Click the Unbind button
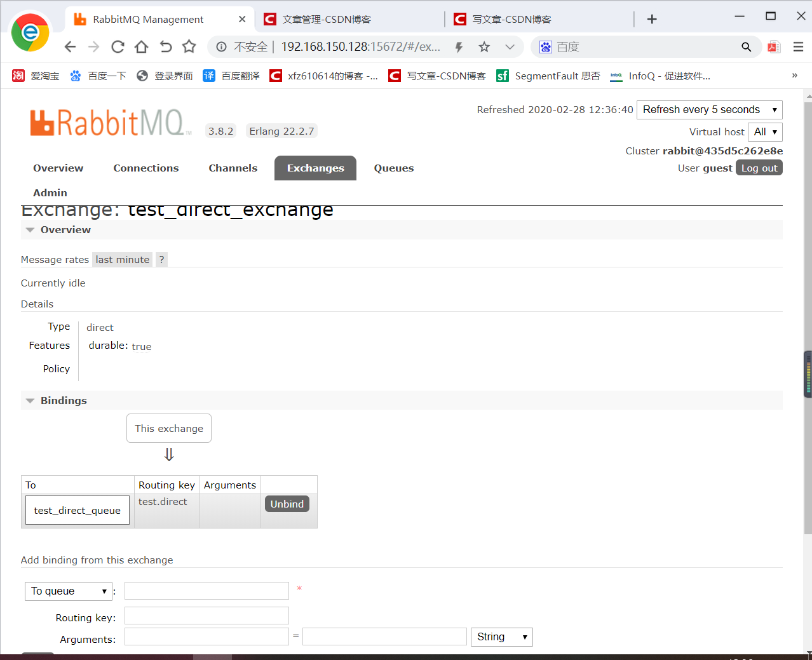 (287, 504)
